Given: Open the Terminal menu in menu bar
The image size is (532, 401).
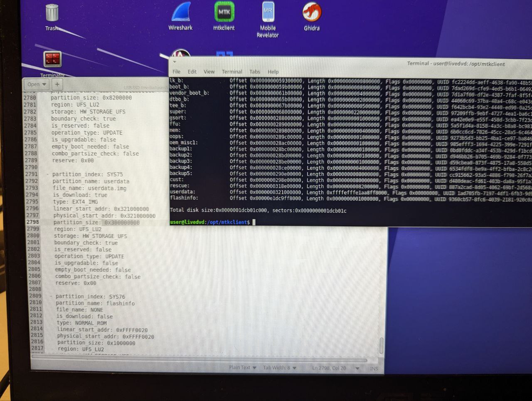Looking at the screenshot, I should 232,72.
